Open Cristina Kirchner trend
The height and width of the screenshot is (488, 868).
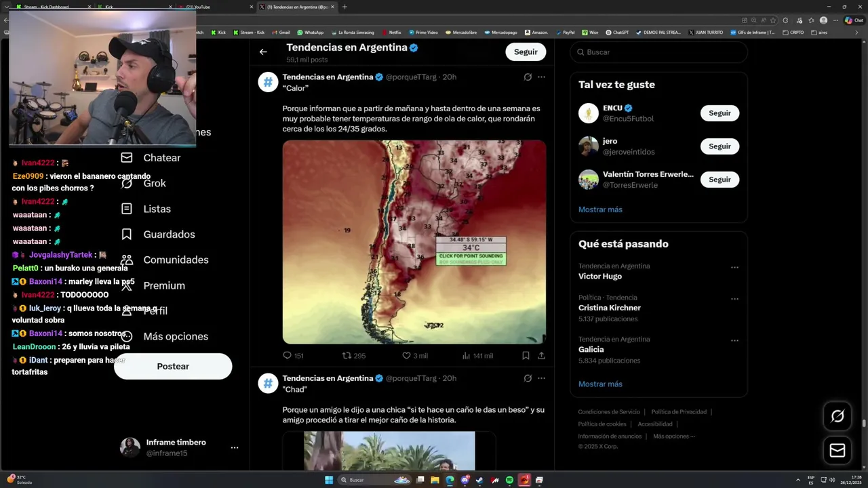pyautogui.click(x=610, y=308)
